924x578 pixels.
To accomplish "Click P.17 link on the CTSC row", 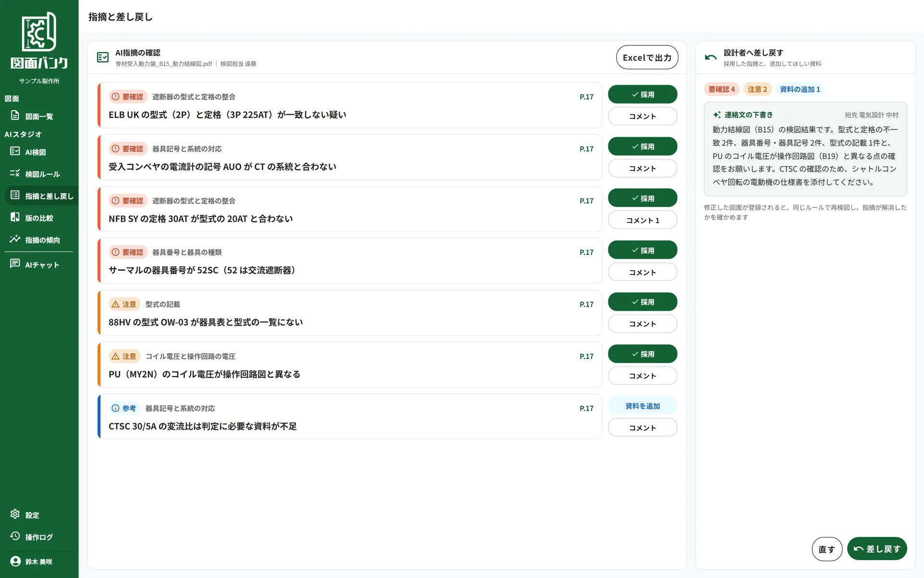I will click(x=586, y=408).
